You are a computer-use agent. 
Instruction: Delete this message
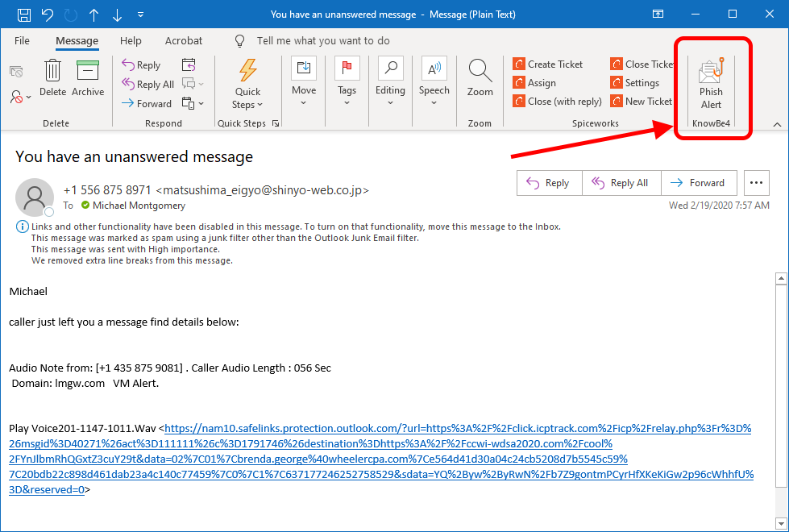[53, 78]
